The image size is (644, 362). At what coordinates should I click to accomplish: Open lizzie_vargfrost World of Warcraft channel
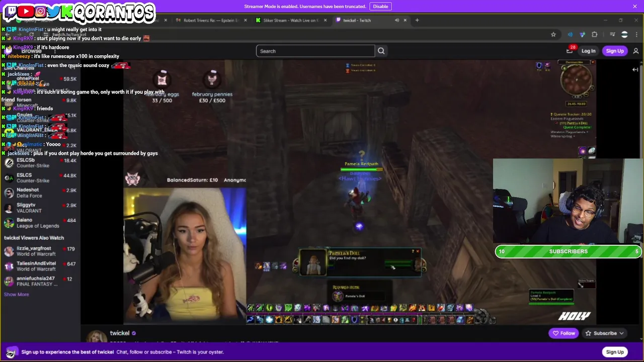click(40, 251)
